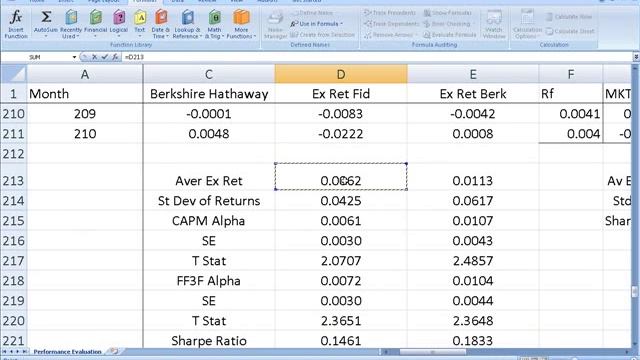
Task: Open Recently Used functions list
Action: [71, 24]
